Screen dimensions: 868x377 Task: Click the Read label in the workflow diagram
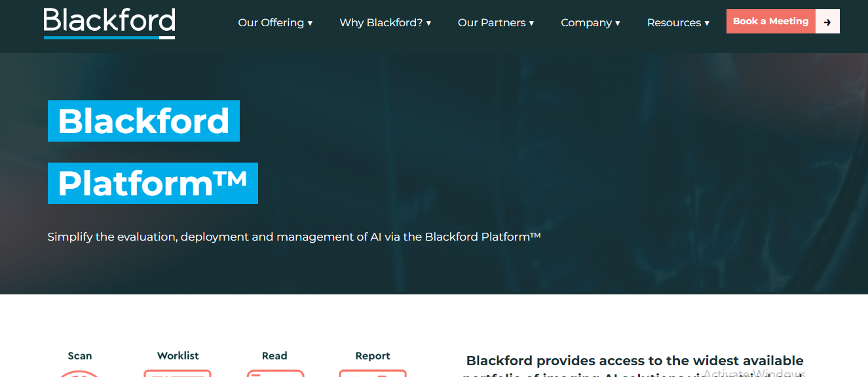click(x=274, y=356)
